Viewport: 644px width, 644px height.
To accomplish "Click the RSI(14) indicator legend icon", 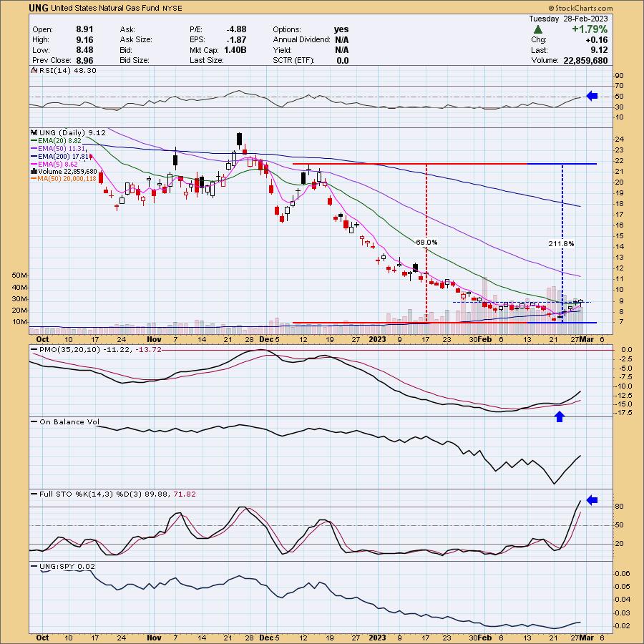I will pyautogui.click(x=34, y=71).
